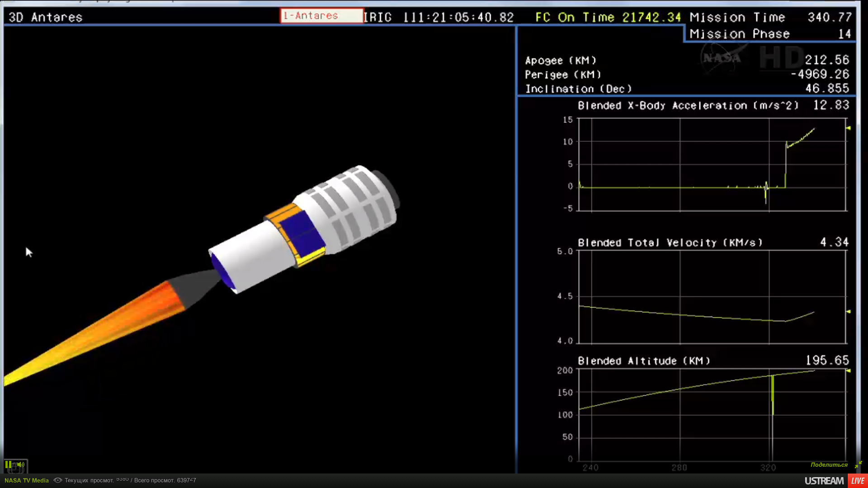Click the 'Blended X-Body Acceleration (m/s^2)' chart title
This screenshot has width=868, height=488.
pos(688,106)
